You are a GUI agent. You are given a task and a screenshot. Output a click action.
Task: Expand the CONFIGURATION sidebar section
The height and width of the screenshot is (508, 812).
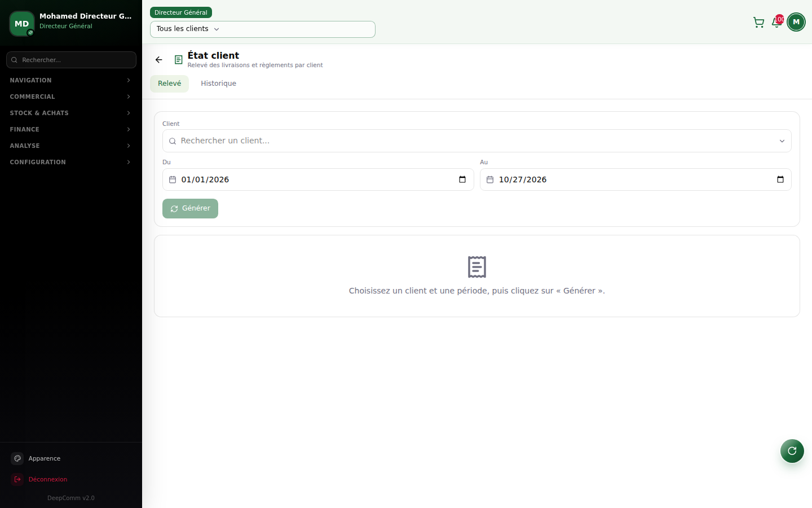tap(71, 162)
